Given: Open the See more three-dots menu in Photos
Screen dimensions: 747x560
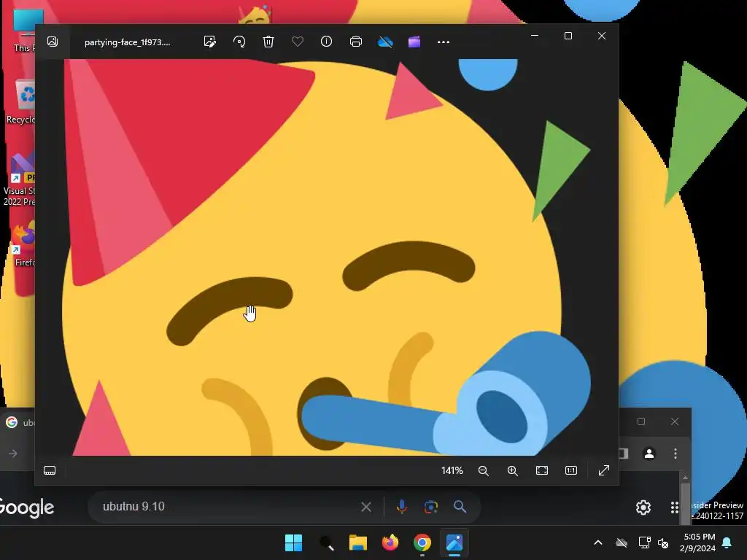Looking at the screenshot, I should (444, 42).
